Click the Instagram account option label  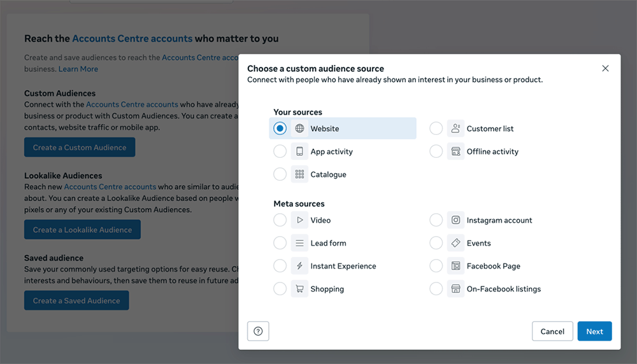[x=499, y=220]
